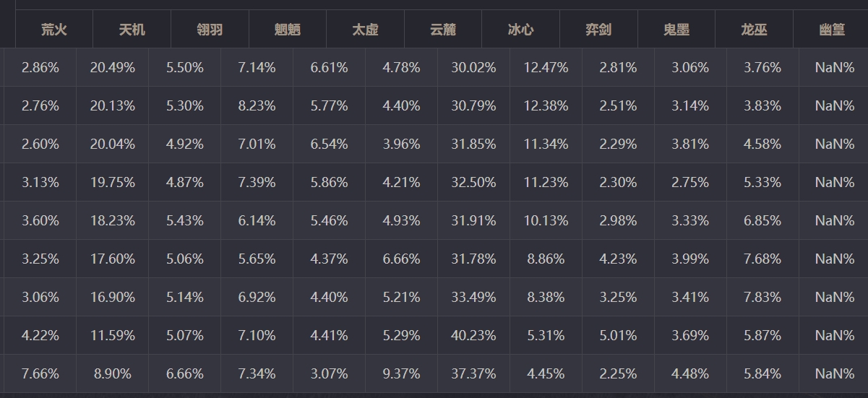Select the 龙巫 column header
This screenshot has height=398, width=868.
click(754, 30)
